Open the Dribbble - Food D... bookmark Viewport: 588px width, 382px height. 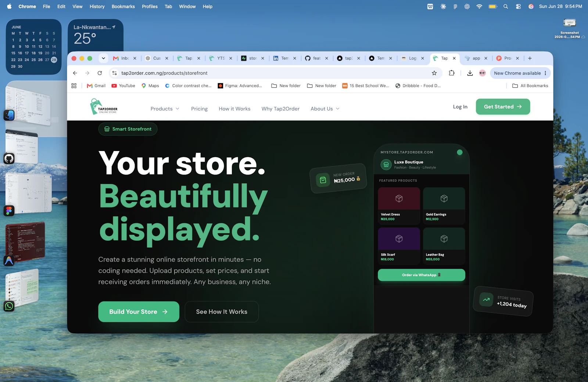pyautogui.click(x=418, y=86)
